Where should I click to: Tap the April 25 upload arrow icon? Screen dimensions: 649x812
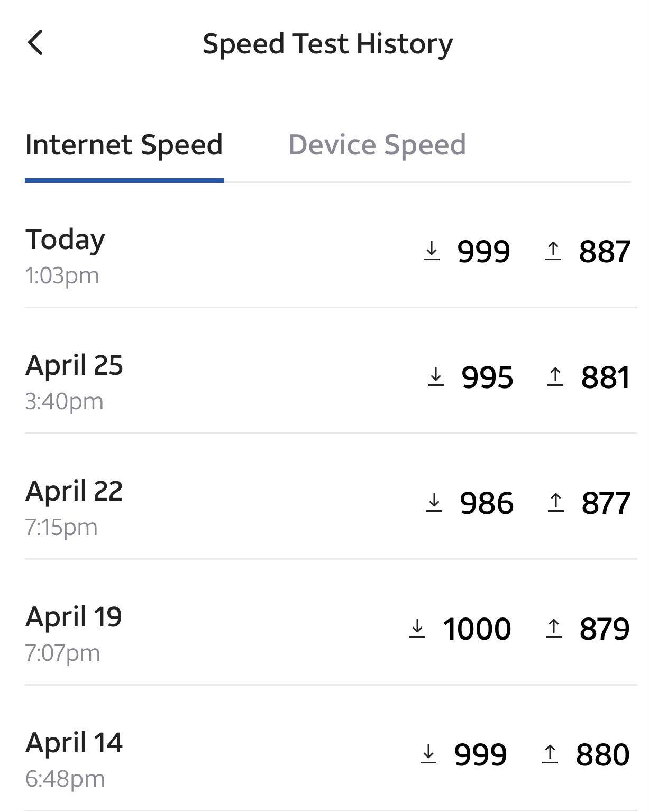coord(555,377)
